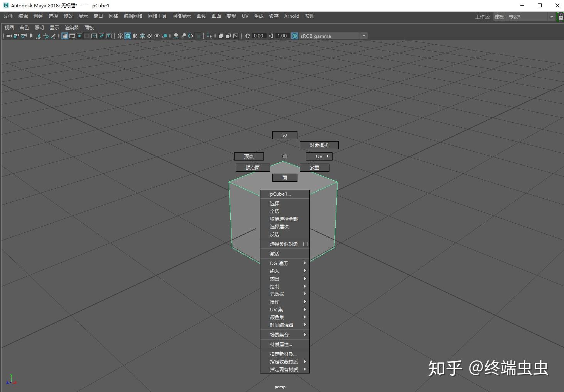Click the workspace lock icon top right
Screen dimensions: 564x392
pos(560,17)
